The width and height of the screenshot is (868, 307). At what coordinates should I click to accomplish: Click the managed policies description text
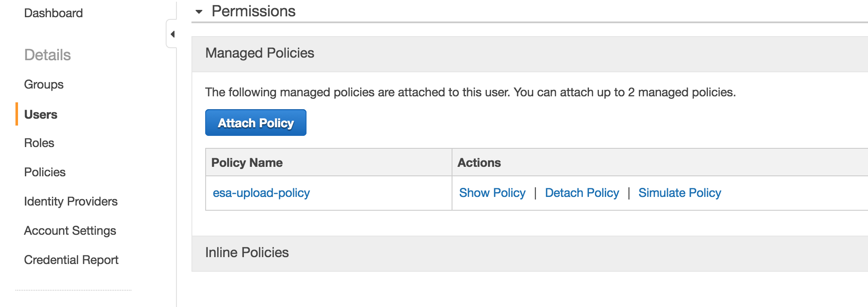(470, 92)
